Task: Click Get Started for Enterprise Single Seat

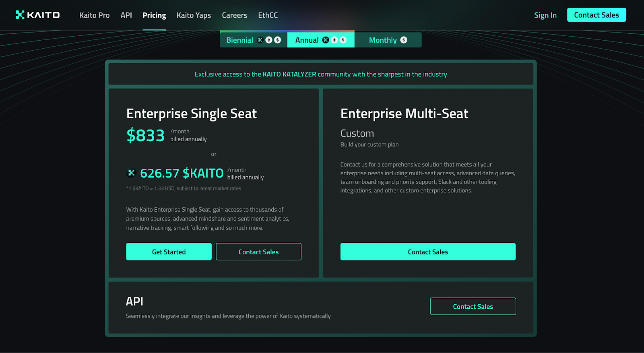Action: (169, 252)
